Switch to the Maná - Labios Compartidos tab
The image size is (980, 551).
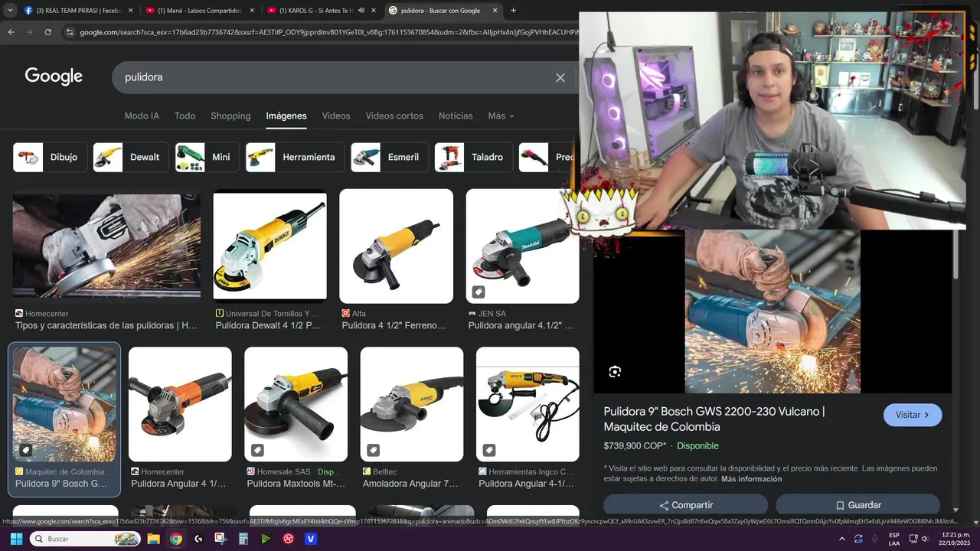(x=199, y=11)
